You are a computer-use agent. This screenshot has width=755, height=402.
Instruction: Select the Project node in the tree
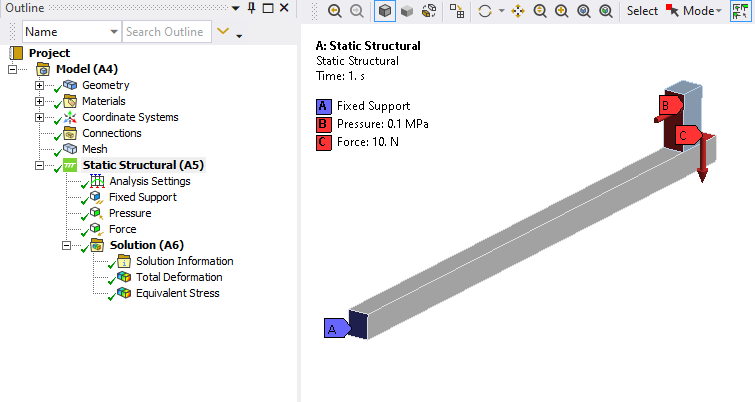point(49,53)
